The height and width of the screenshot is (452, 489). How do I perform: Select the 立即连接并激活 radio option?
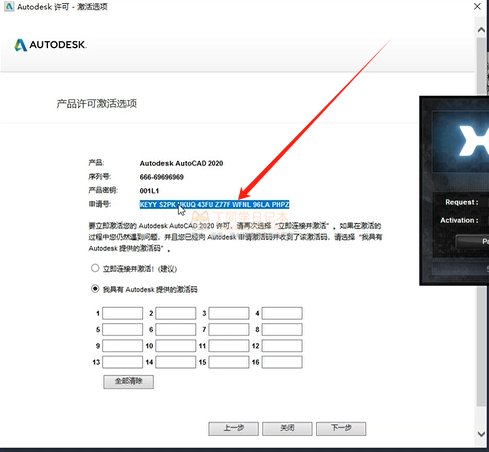tap(95, 268)
